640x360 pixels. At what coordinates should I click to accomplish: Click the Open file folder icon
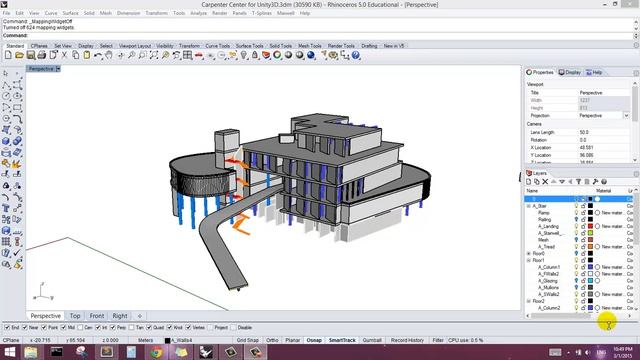point(19,55)
